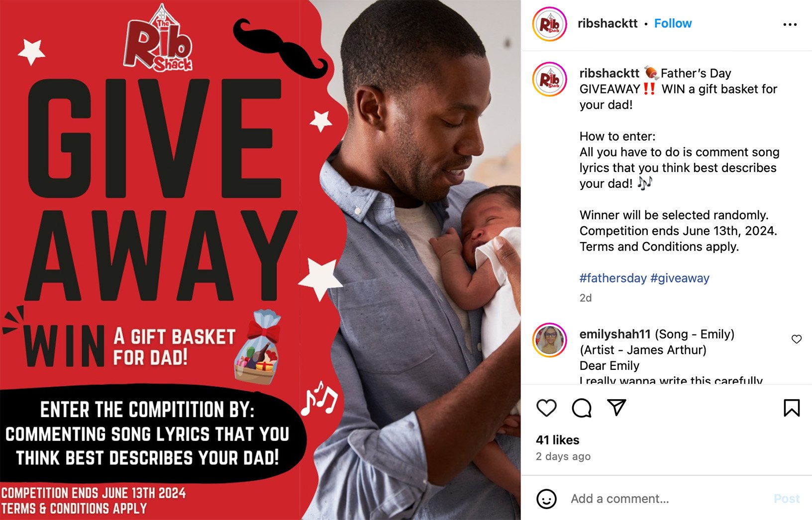812x520 pixels.
Task: Like the post with heart icon
Action: point(546,408)
